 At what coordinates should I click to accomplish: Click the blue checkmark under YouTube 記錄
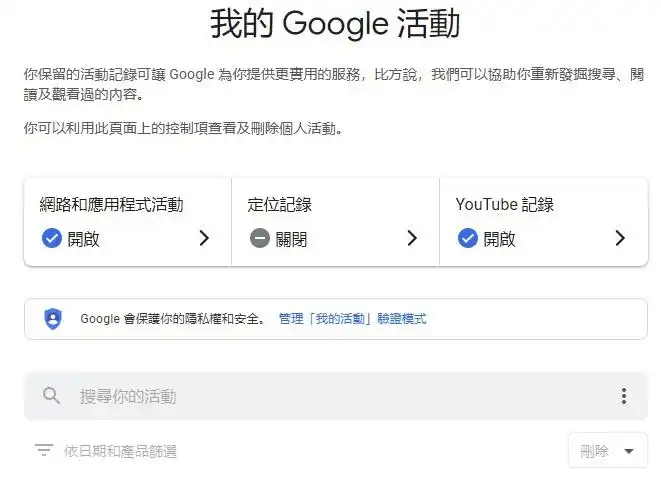coord(468,238)
